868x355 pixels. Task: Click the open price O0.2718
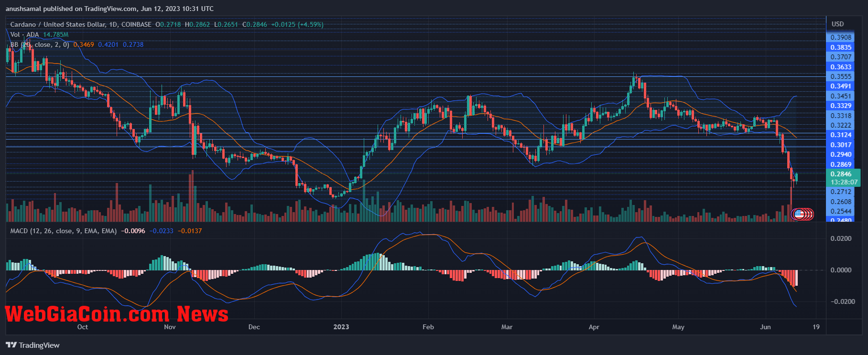tap(168, 24)
